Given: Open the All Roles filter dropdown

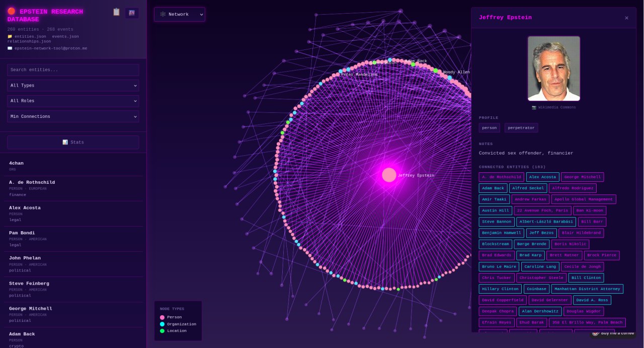Looking at the screenshot, I should click(x=73, y=101).
